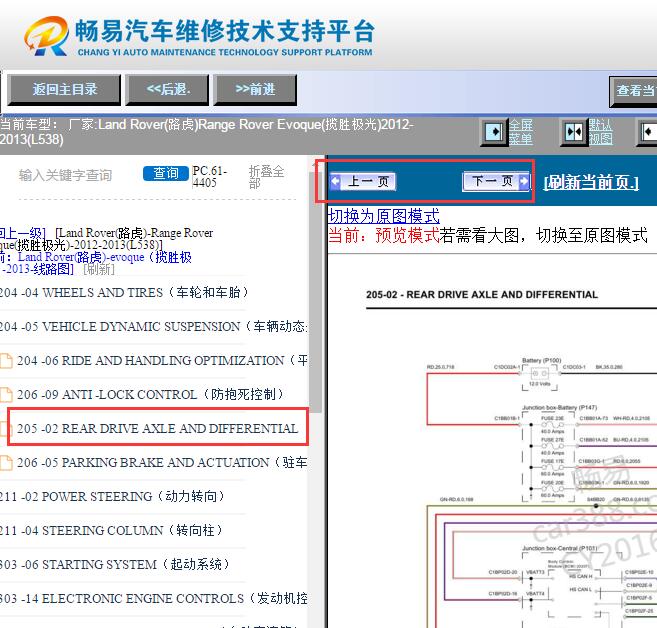Click the page icon beside 206-09
The height and width of the screenshot is (628, 657).
6,394
